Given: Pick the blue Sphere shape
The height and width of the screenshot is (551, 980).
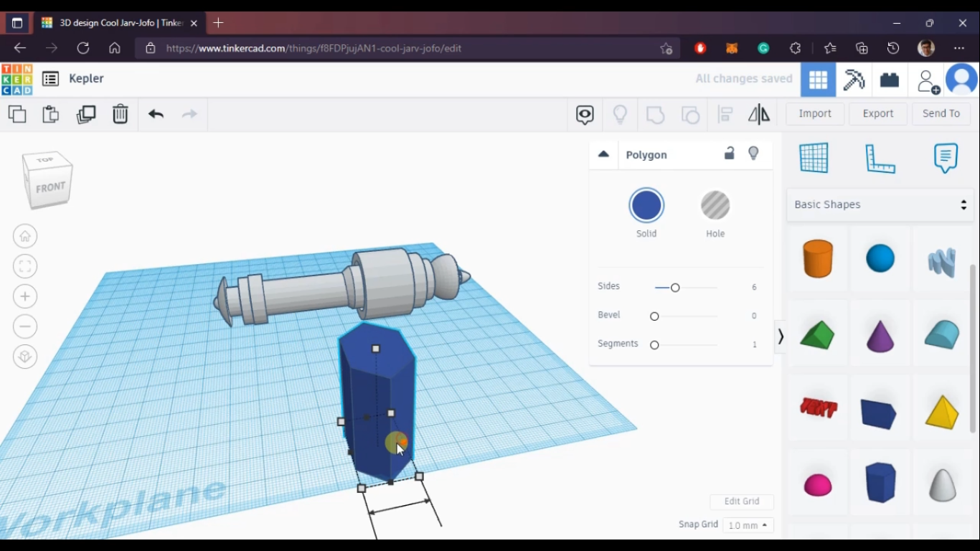Looking at the screenshot, I should pyautogui.click(x=880, y=258).
